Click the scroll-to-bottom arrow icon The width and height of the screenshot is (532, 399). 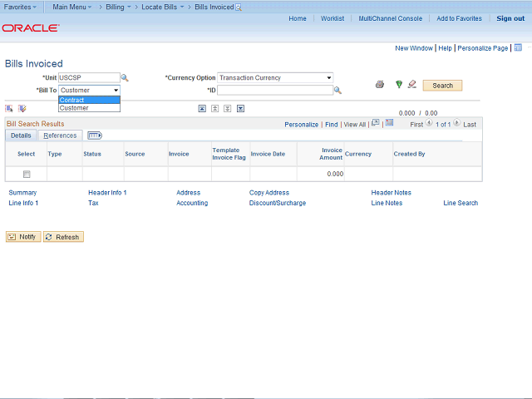click(240, 108)
